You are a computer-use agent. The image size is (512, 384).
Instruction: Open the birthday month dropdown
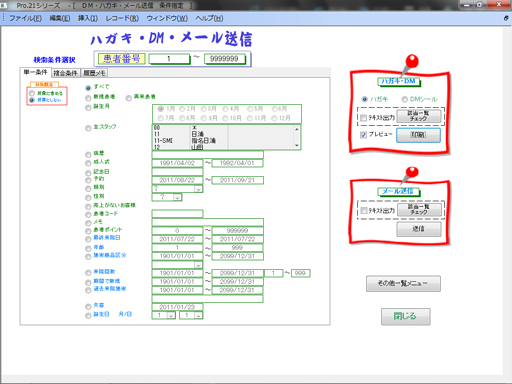coord(171,315)
